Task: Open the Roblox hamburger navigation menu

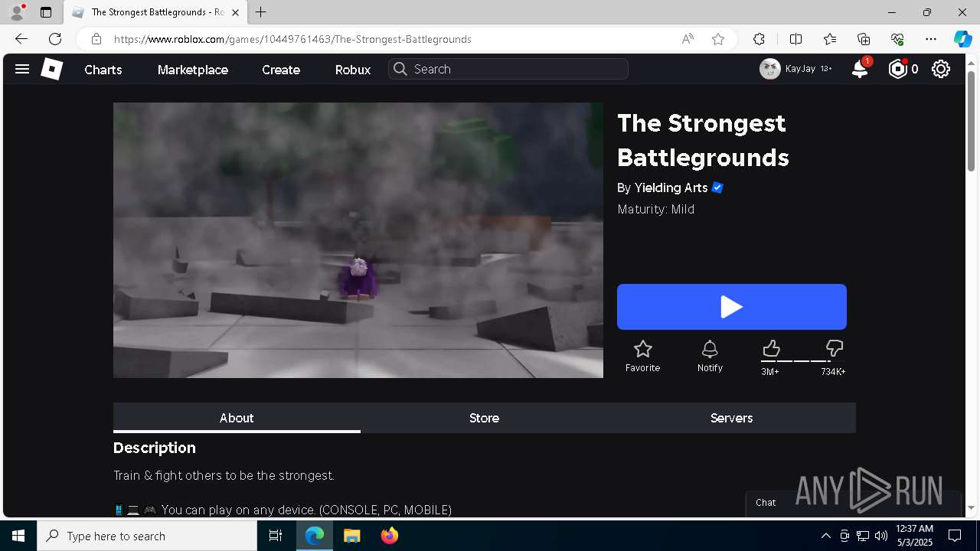Action: [x=22, y=69]
